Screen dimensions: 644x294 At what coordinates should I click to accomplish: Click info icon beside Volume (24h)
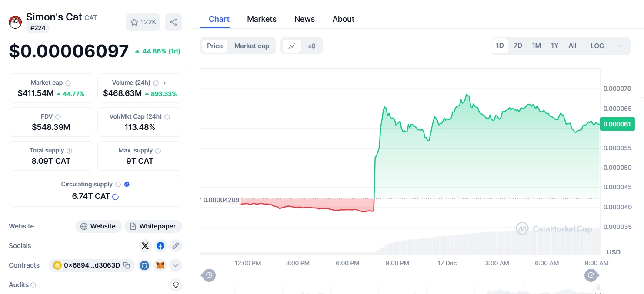point(156,83)
